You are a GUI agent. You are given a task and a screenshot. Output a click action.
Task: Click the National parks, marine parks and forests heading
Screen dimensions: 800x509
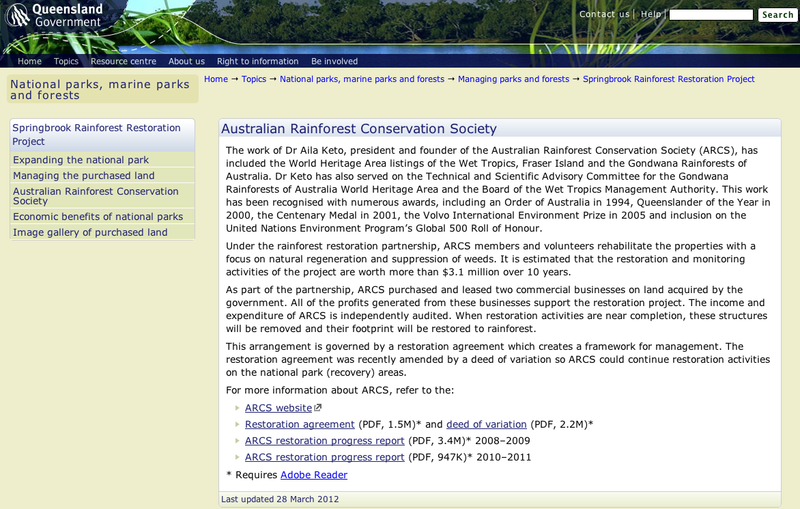click(x=100, y=90)
